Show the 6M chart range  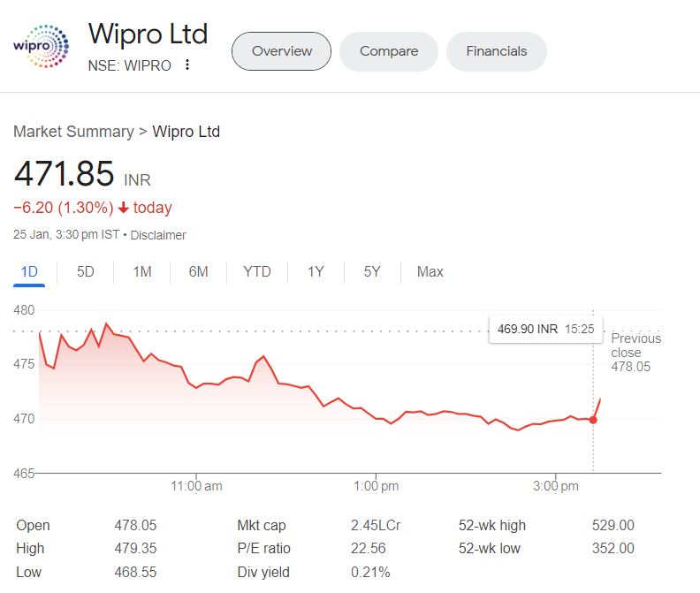(x=199, y=271)
